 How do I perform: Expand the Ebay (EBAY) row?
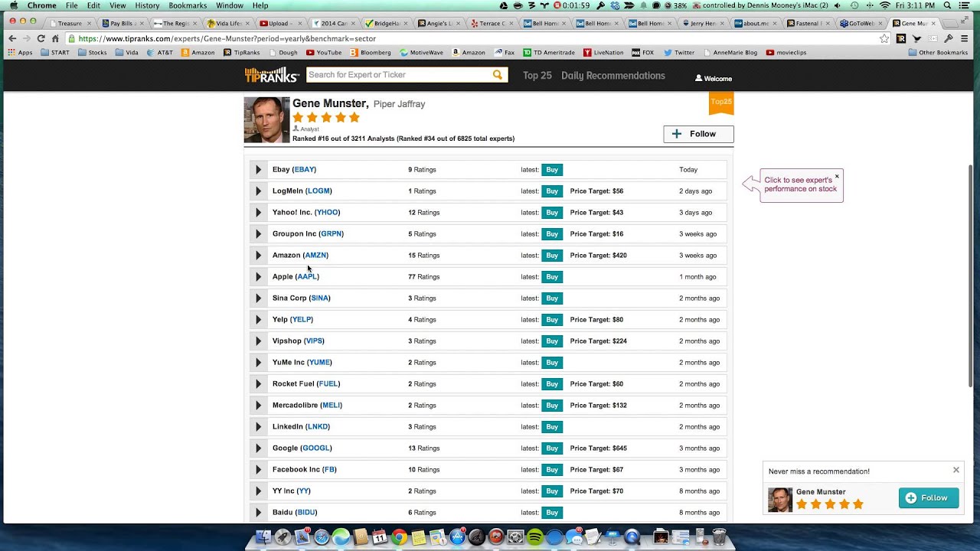click(258, 170)
